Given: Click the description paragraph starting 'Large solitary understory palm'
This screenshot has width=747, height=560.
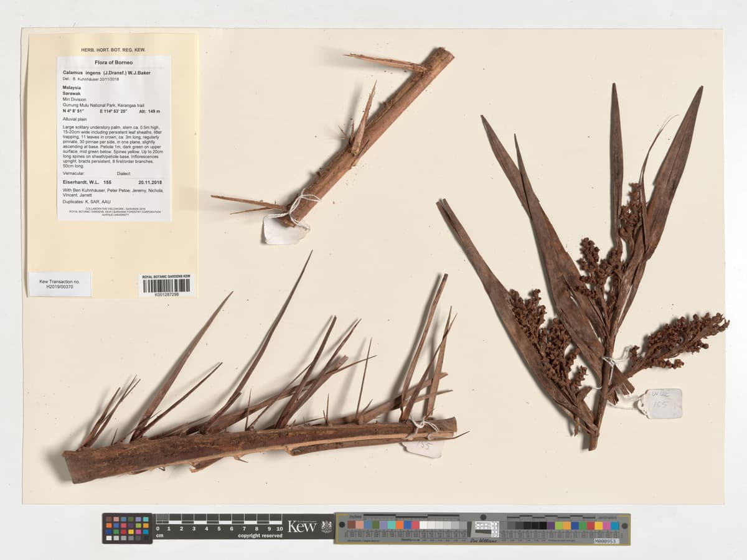Looking at the screenshot, I should tap(113, 146).
